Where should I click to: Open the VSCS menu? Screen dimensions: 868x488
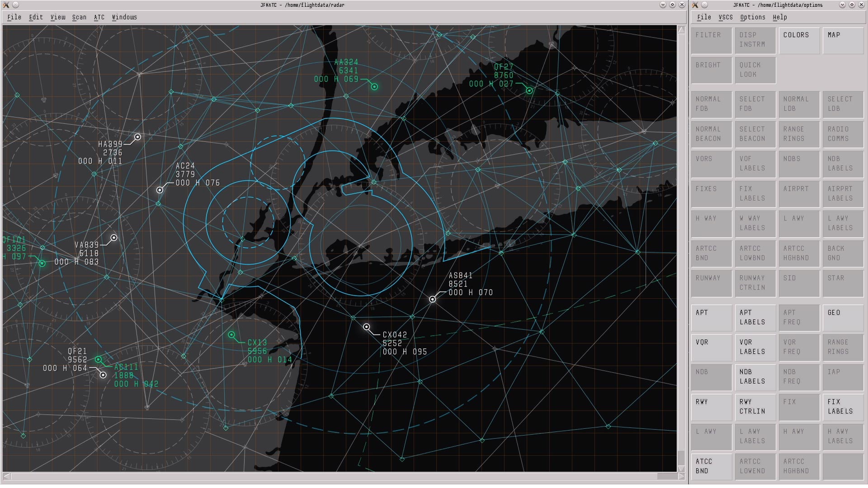coord(726,17)
